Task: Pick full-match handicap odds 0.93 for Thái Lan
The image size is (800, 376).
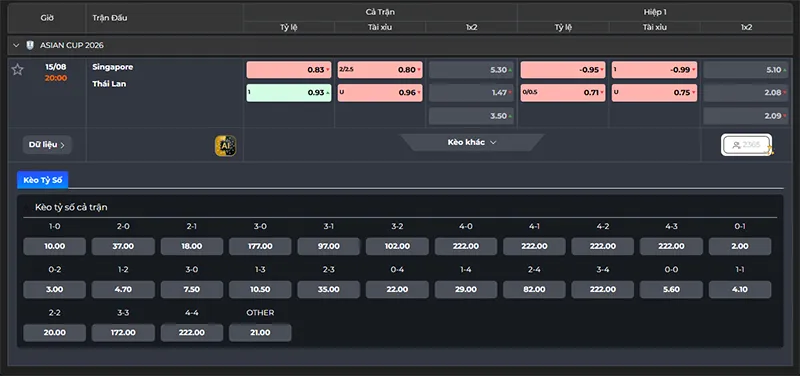Action: [289, 93]
